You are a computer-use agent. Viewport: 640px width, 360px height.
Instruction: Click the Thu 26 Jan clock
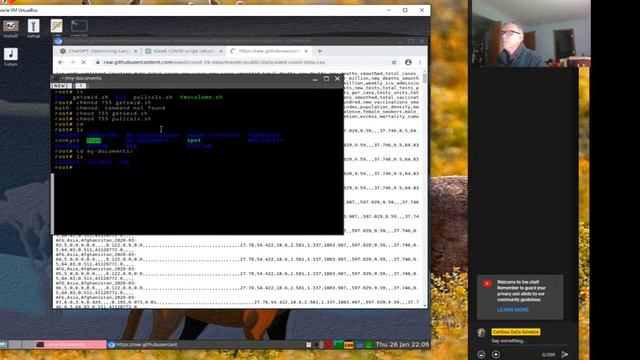pos(402,344)
